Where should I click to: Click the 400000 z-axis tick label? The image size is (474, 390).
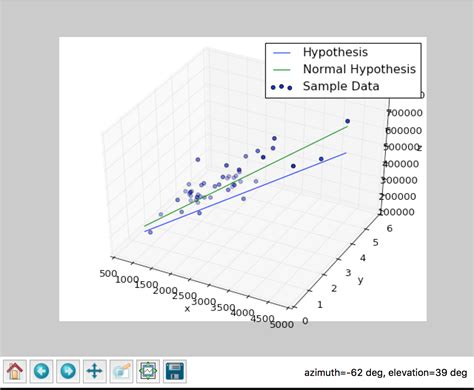(x=401, y=164)
